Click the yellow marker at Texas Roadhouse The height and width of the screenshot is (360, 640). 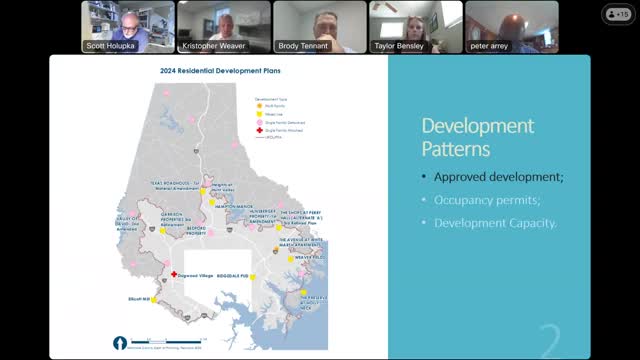[x=202, y=191]
